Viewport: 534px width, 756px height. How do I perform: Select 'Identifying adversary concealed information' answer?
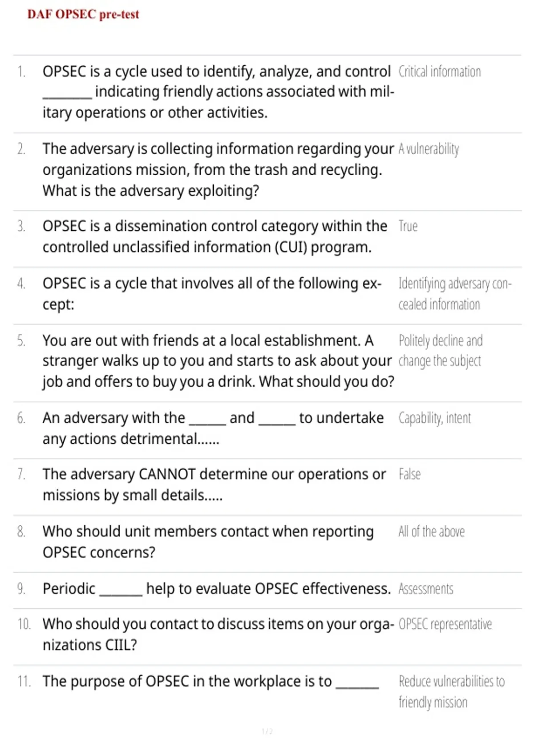coord(455,294)
